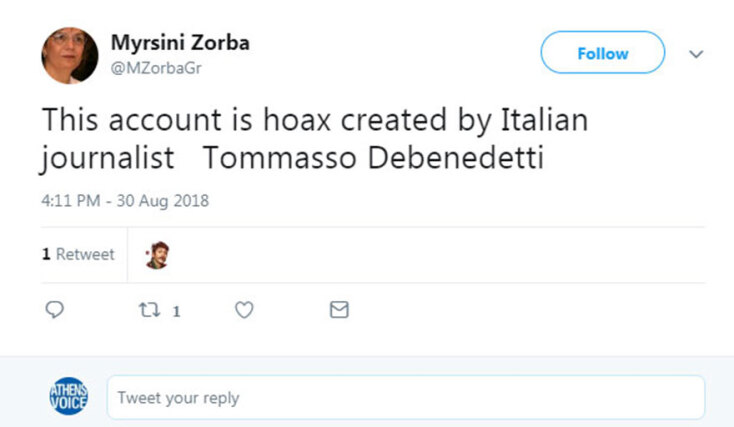Like the tweet with the heart icon

coord(244,310)
